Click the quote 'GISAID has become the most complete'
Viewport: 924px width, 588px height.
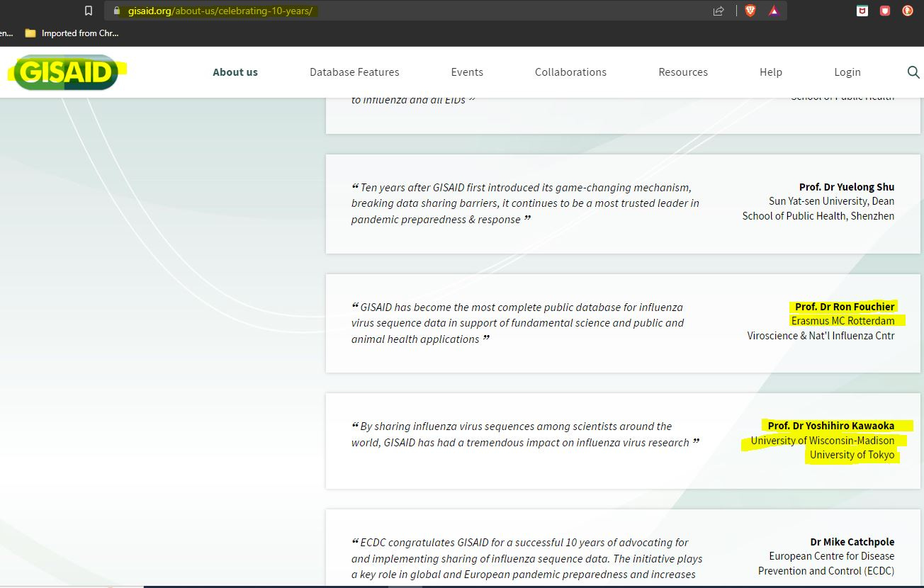pyautogui.click(x=517, y=323)
